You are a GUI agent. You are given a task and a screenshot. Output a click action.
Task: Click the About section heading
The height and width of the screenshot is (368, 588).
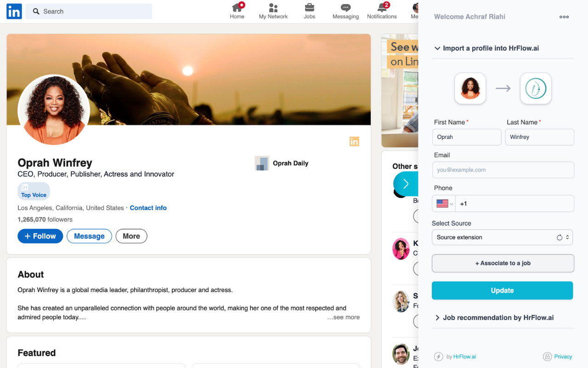[x=31, y=275]
